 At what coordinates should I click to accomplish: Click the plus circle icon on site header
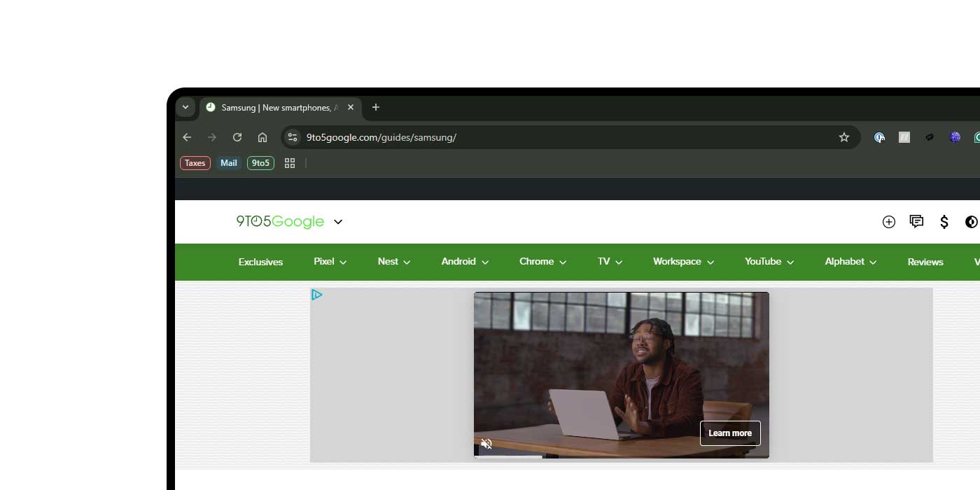coord(889,222)
